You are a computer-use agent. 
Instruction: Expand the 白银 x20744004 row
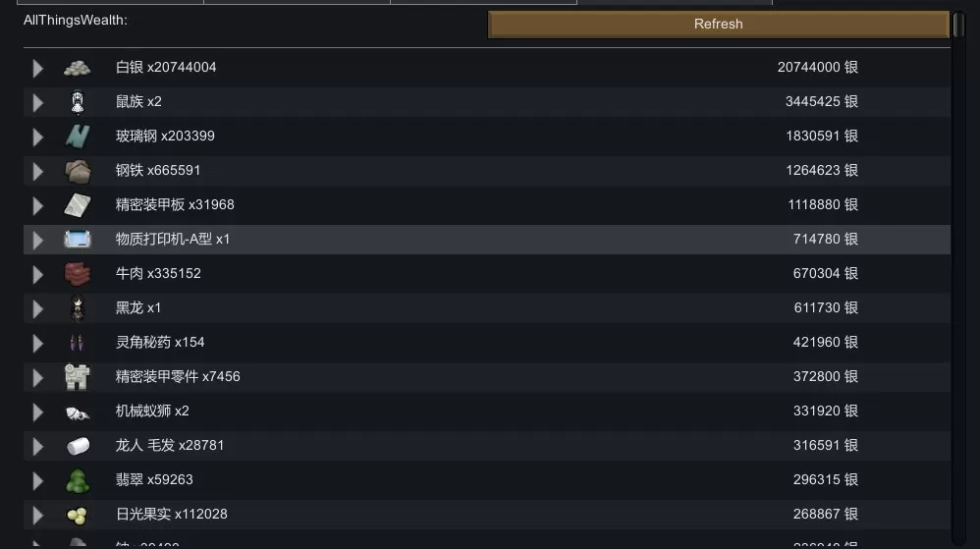[x=38, y=68]
